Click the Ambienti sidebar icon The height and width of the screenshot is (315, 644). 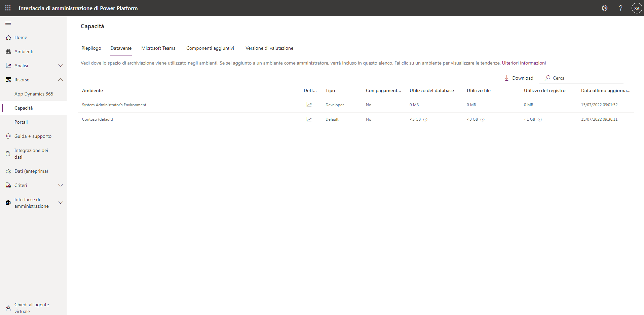click(8, 51)
